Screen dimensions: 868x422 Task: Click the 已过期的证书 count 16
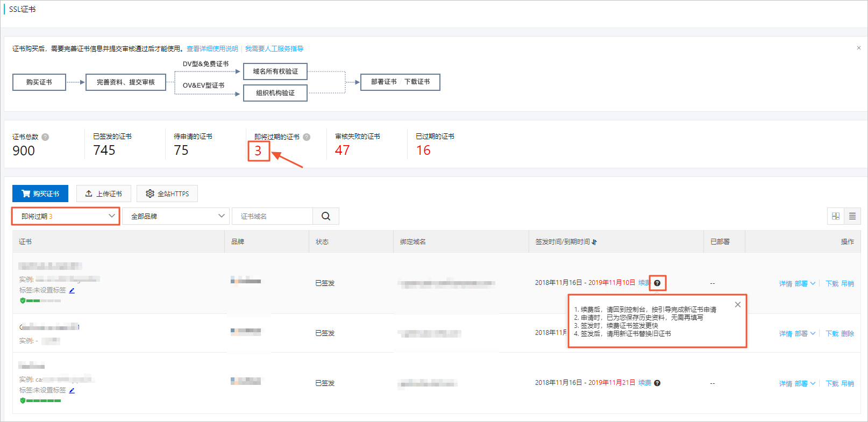coord(424,151)
